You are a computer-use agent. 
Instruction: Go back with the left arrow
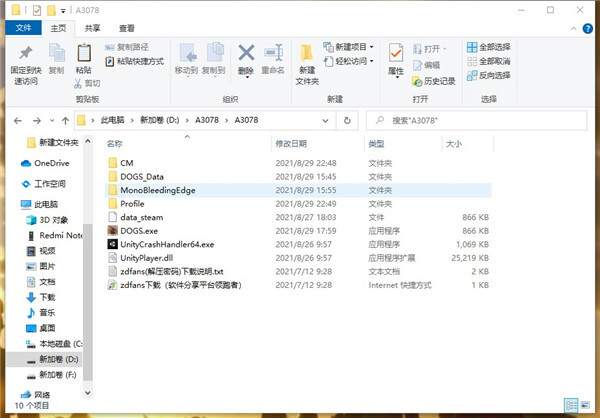click(18, 121)
